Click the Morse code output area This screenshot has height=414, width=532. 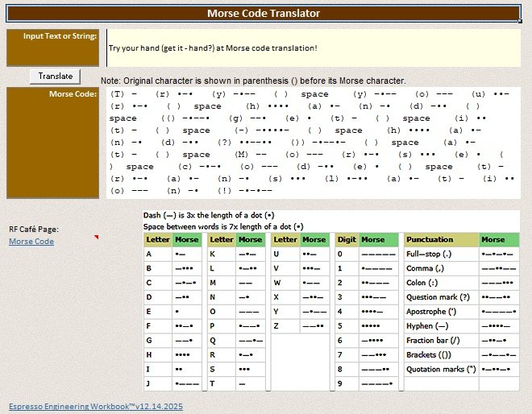pos(313,143)
